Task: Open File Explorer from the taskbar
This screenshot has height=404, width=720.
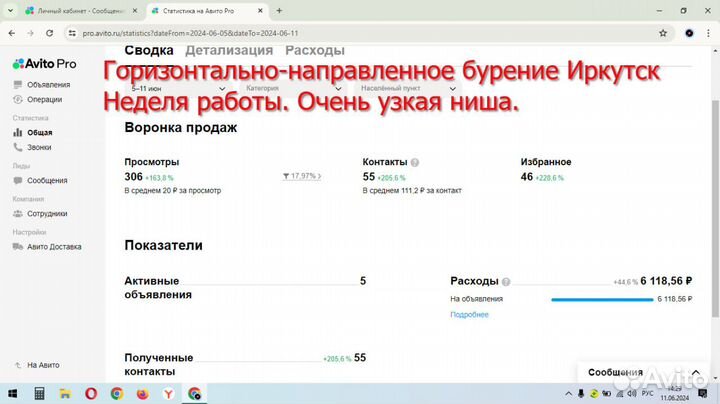Action: [65, 393]
